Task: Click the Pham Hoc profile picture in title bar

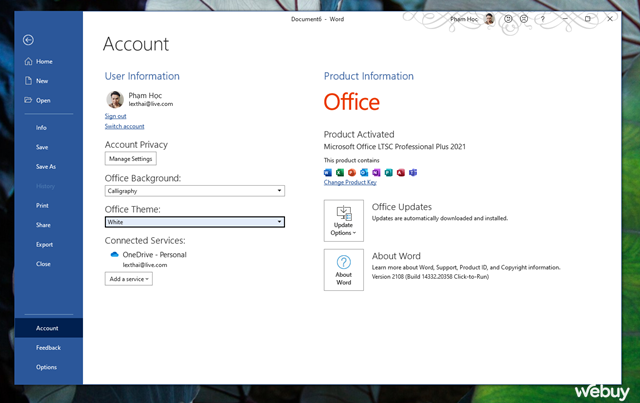Action: [489, 19]
